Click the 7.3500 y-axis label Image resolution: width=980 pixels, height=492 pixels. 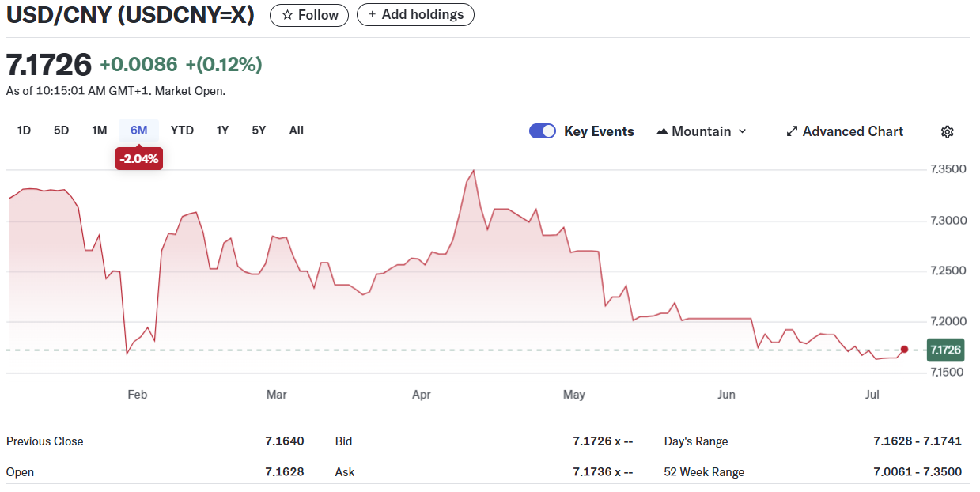948,169
